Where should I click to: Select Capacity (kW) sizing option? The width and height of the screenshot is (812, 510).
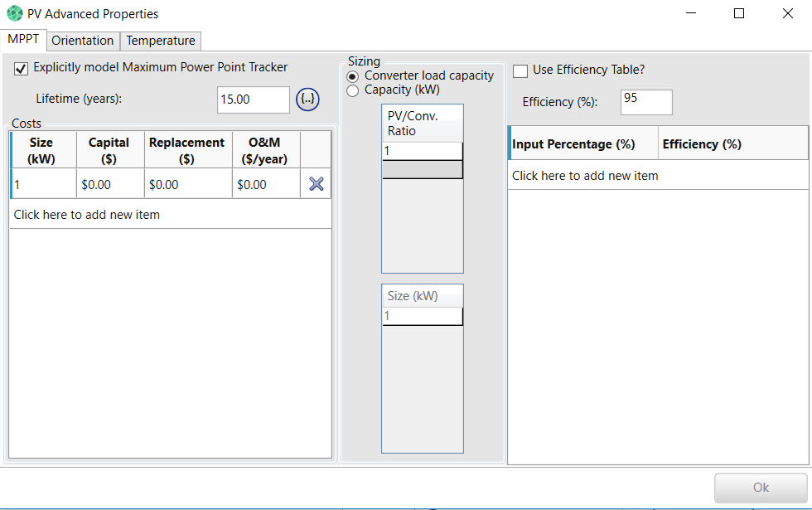353,90
